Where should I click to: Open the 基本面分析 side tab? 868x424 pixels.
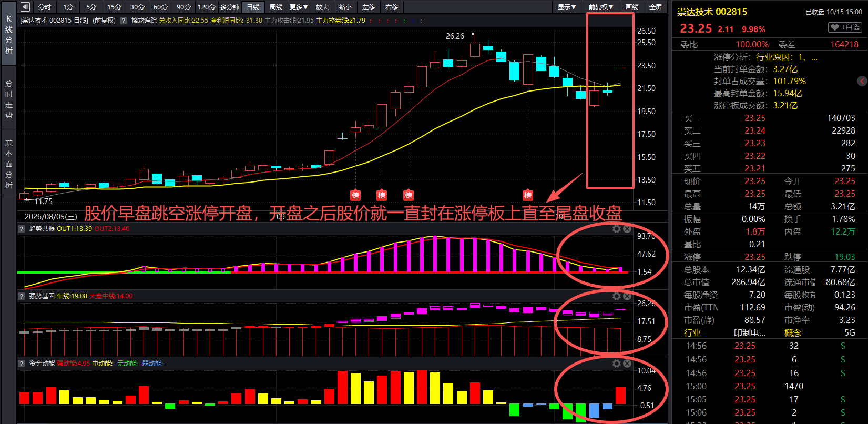click(9, 164)
